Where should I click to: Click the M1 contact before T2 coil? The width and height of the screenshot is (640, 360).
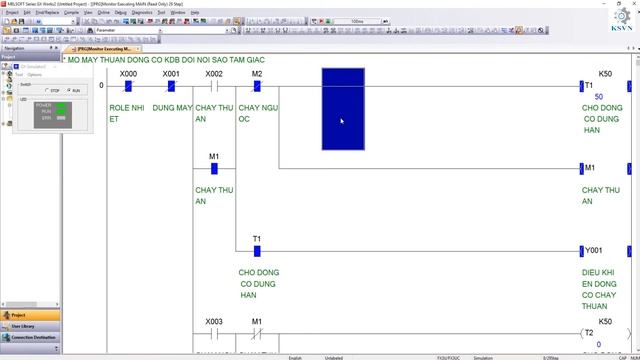point(257,334)
